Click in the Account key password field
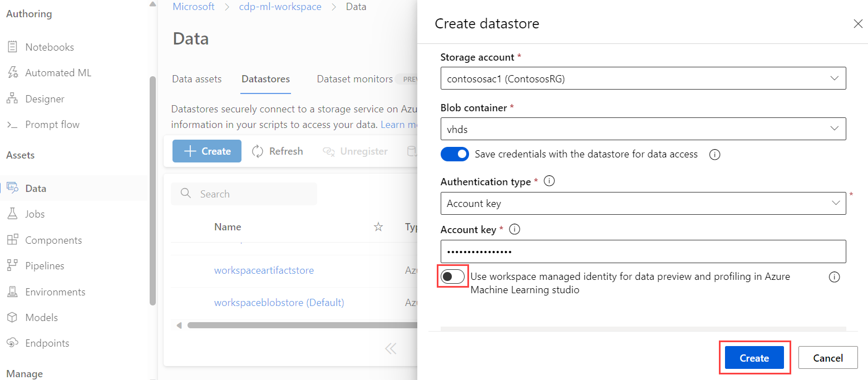 [643, 251]
